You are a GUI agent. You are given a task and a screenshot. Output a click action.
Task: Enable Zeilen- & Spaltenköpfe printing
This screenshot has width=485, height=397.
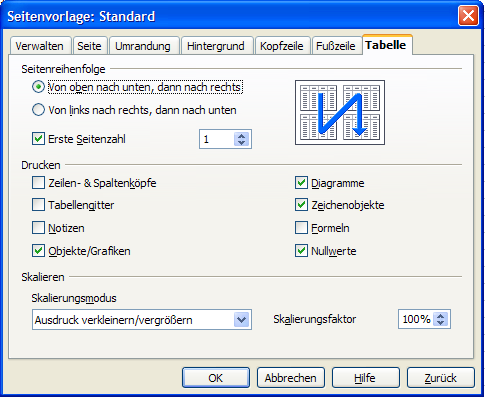(38, 183)
